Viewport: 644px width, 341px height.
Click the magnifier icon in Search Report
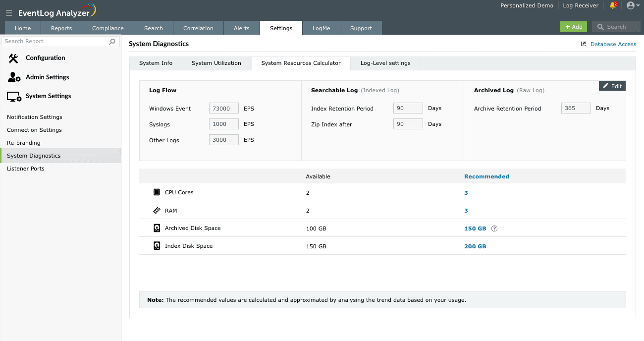[x=112, y=42]
